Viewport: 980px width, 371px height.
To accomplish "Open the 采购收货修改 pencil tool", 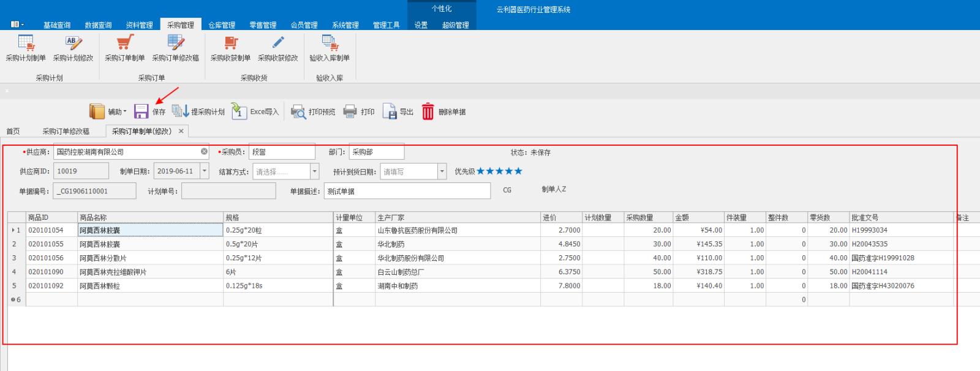I will coord(278,48).
